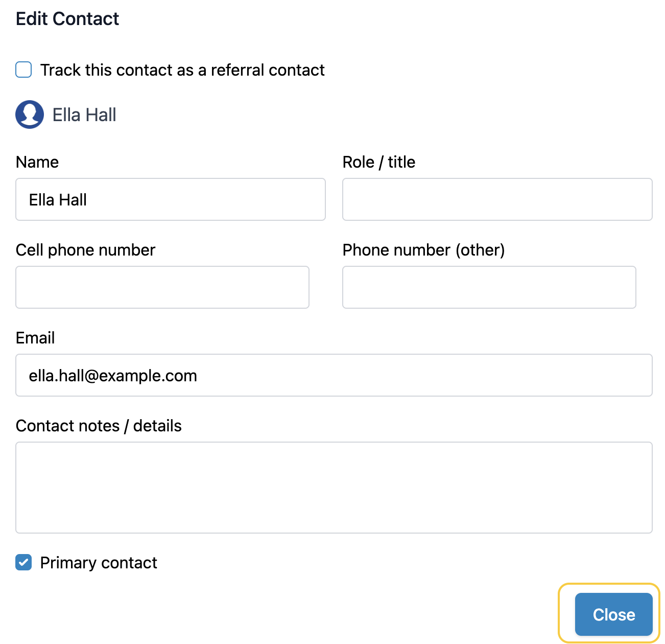Image resolution: width=665 pixels, height=644 pixels.
Task: Click the "Track this contact as a referral contact" label
Action: (x=182, y=70)
